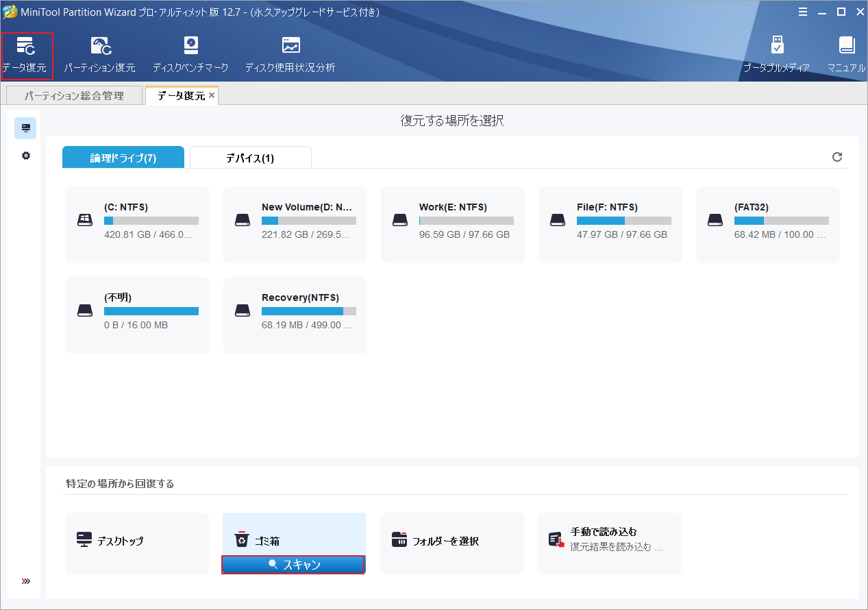This screenshot has width=868, height=610.
Task: Open ディスク使用状況分析 tool
Action: pyautogui.click(x=290, y=55)
